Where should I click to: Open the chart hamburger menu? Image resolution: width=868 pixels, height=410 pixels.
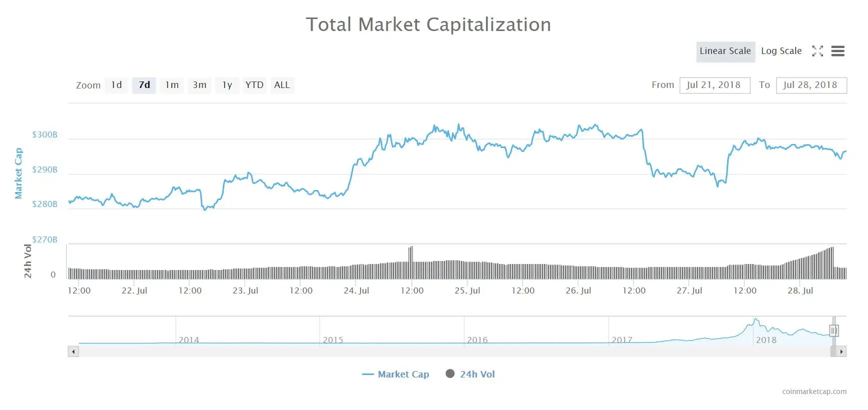pos(838,51)
